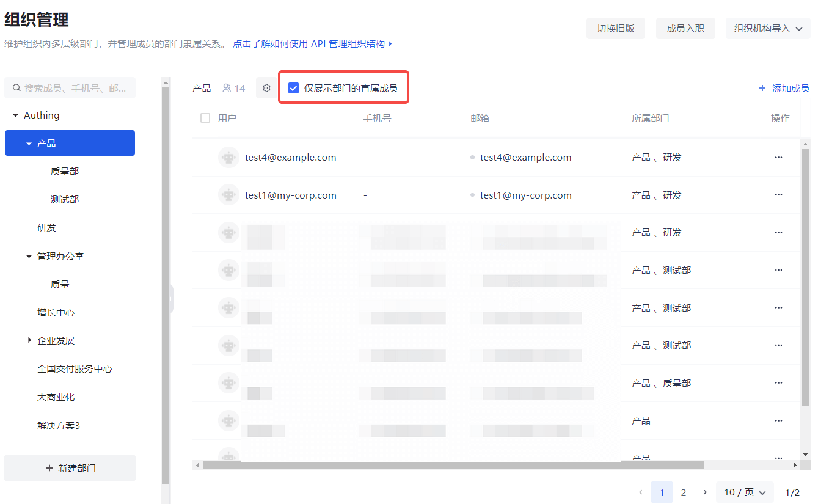Collapse the Authing root tree node
Screen dimensions: 818x504
(15, 115)
